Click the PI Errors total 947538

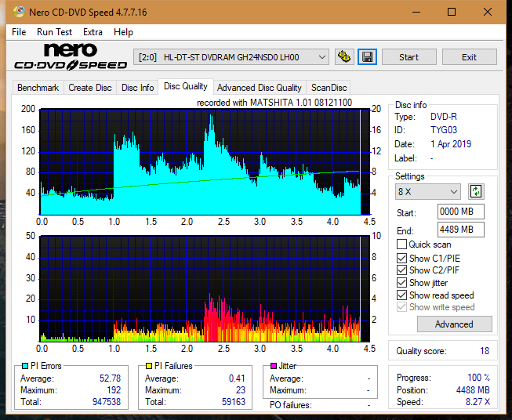[107, 402]
